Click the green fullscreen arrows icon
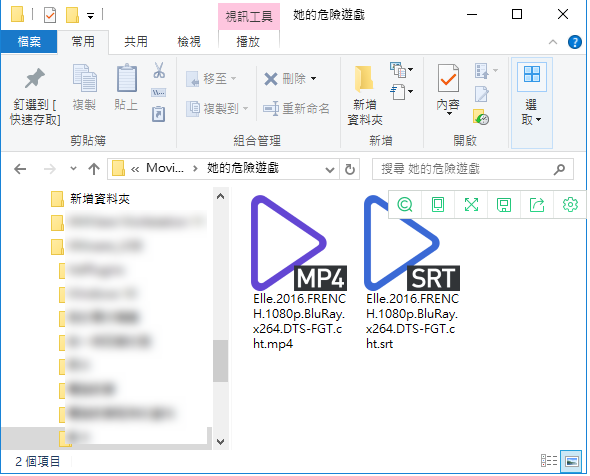This screenshot has height=476, width=590. tap(471, 205)
